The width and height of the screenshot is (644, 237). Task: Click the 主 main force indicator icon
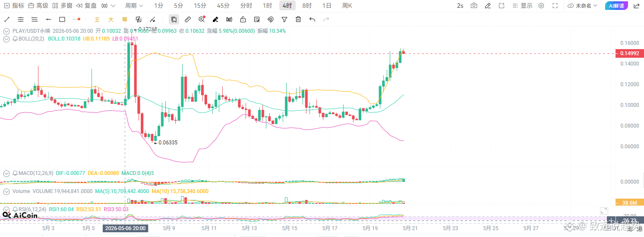point(97,19)
